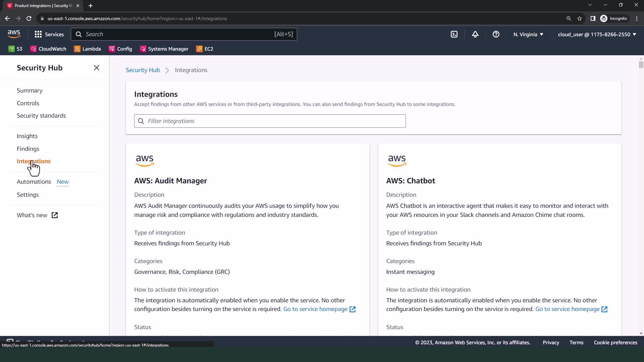Viewport: 644px width, 362px height.
Task: Open the S3 shortcut in favorites bar
Action: (x=15, y=49)
